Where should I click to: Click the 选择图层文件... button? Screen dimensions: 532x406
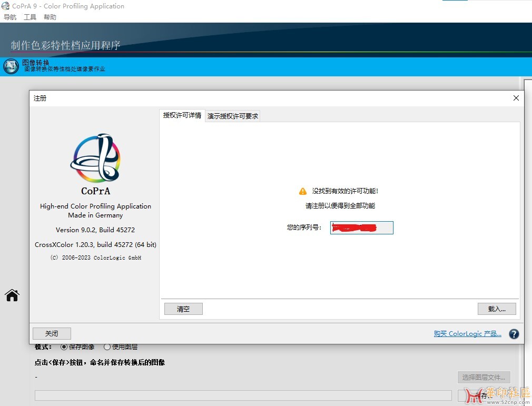pos(484,377)
